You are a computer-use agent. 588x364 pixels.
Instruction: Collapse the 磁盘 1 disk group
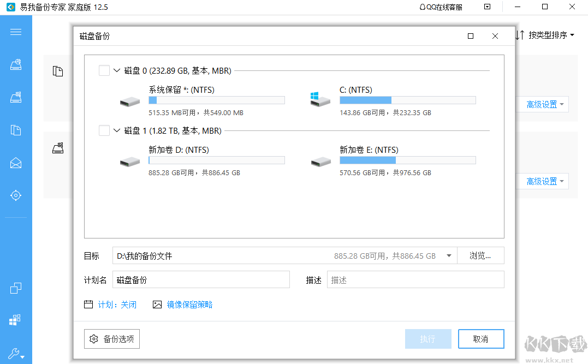click(116, 130)
